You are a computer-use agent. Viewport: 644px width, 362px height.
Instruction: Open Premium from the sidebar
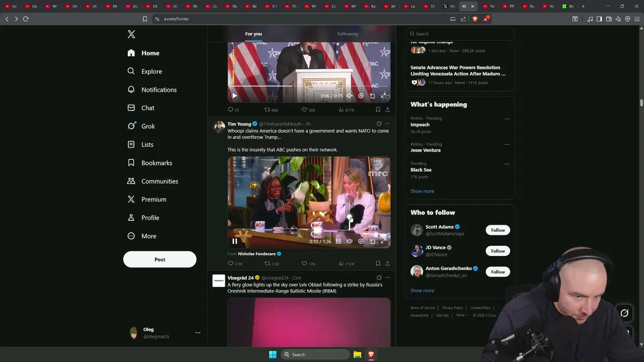pos(146,199)
